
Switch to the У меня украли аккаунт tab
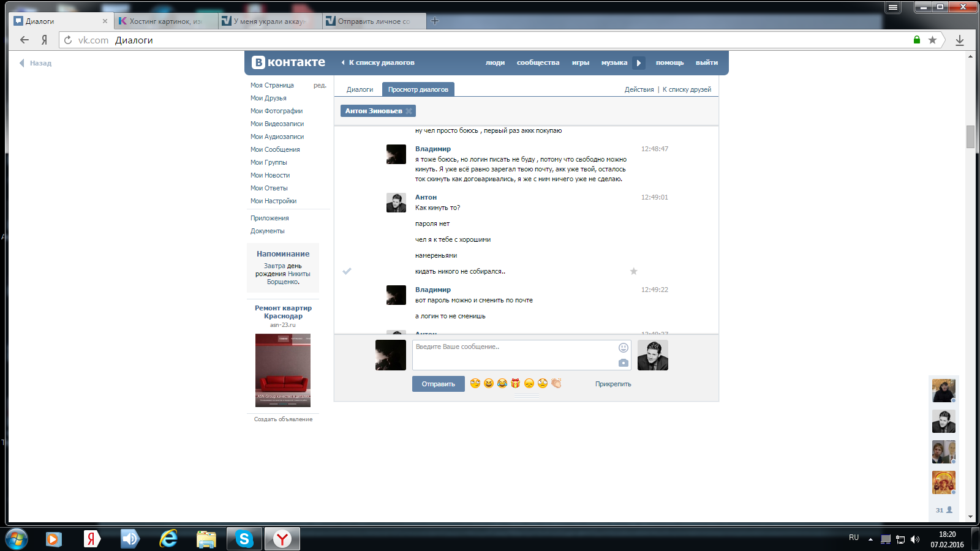click(269, 21)
